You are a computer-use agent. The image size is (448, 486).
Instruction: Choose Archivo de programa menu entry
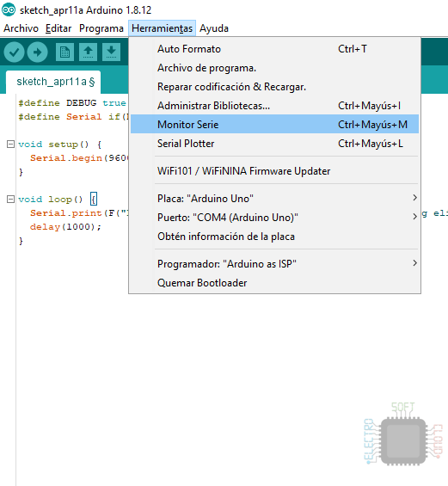point(274,68)
